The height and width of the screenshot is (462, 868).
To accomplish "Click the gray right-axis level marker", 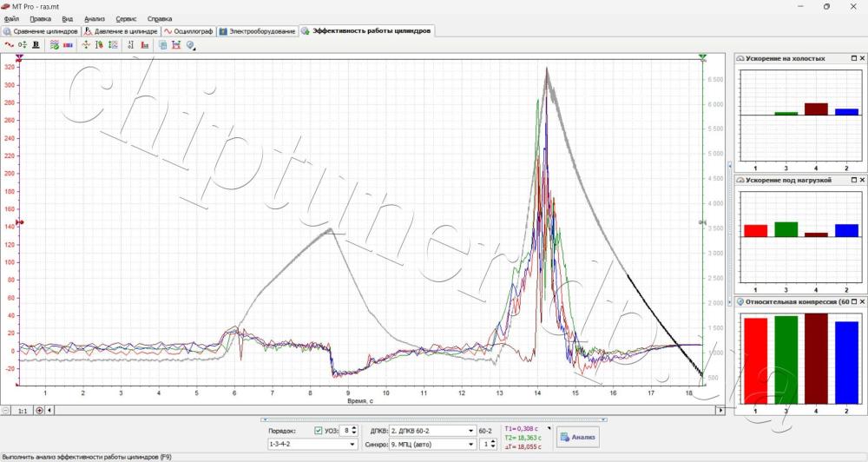I will 702,222.
